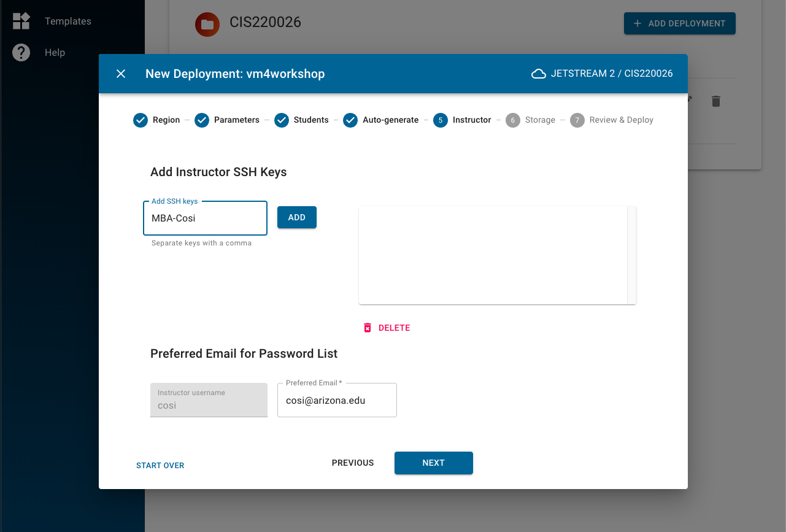Viewport: 786px width, 532px height.
Task: Go to Review & Deploy step
Action: pyautogui.click(x=577, y=120)
